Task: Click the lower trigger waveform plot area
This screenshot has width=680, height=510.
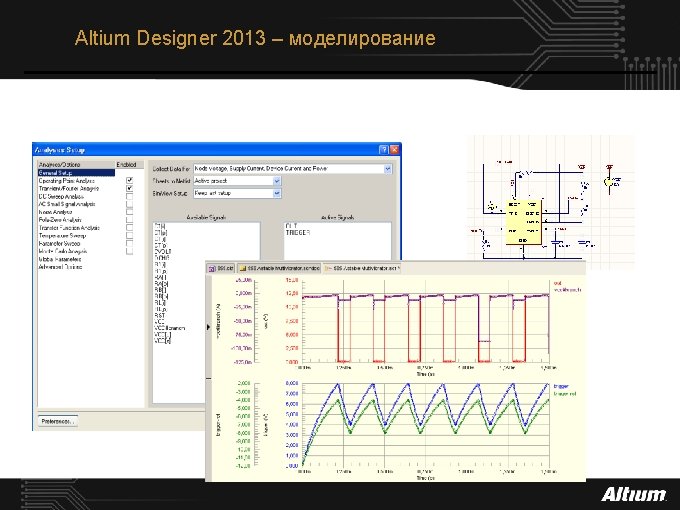Action: 425,424
